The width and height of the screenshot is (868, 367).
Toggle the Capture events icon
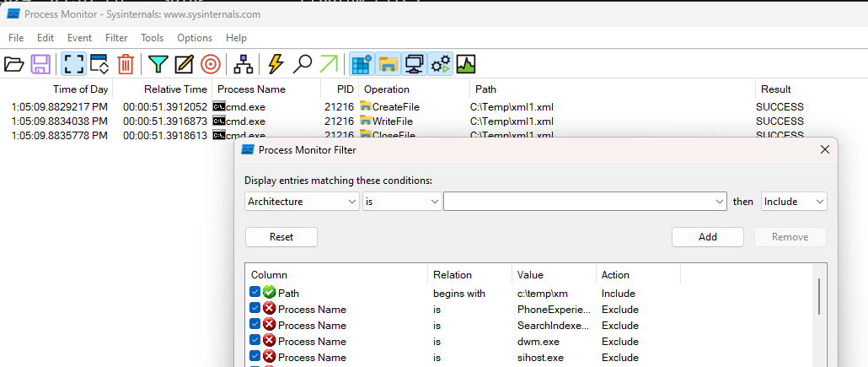73,64
